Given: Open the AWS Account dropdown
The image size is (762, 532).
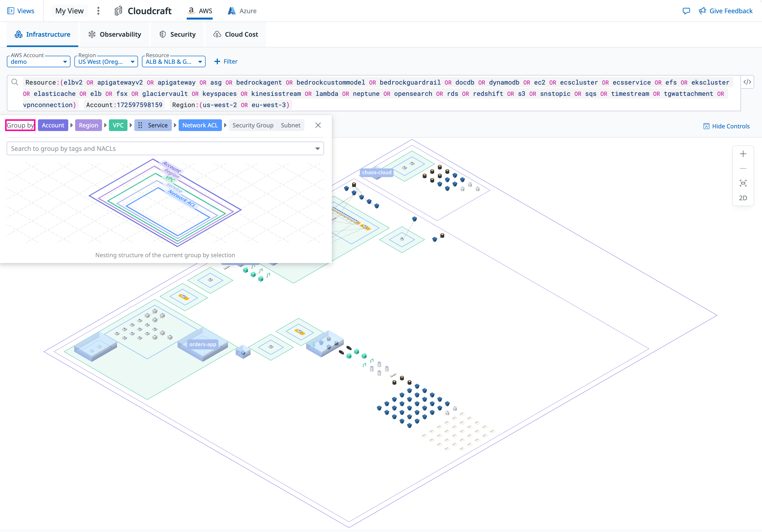Looking at the screenshot, I should [x=38, y=62].
